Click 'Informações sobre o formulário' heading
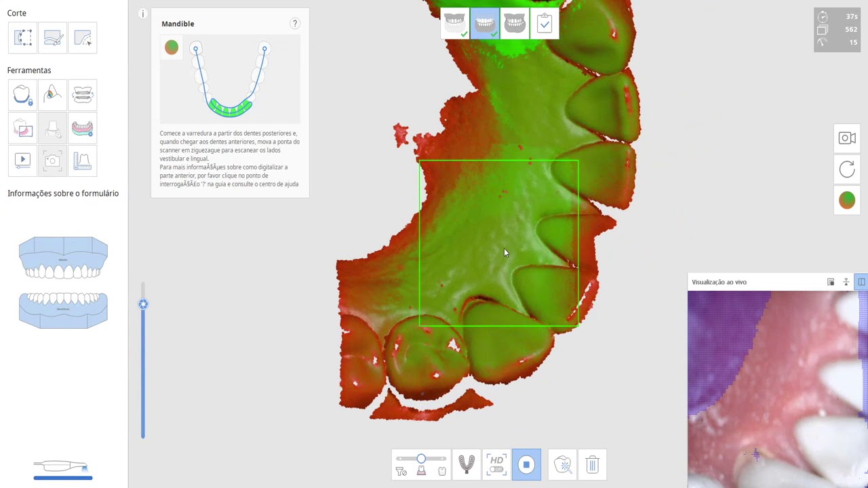The height and width of the screenshot is (488, 868). 63,193
